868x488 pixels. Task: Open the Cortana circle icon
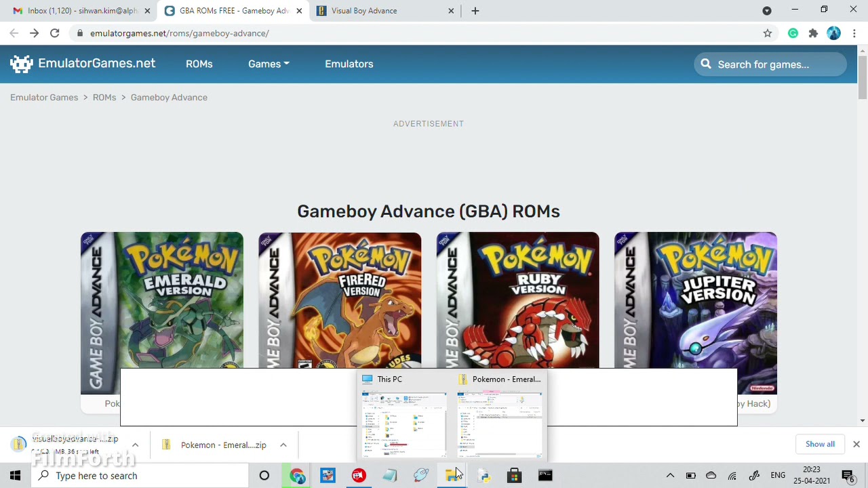[x=264, y=476]
